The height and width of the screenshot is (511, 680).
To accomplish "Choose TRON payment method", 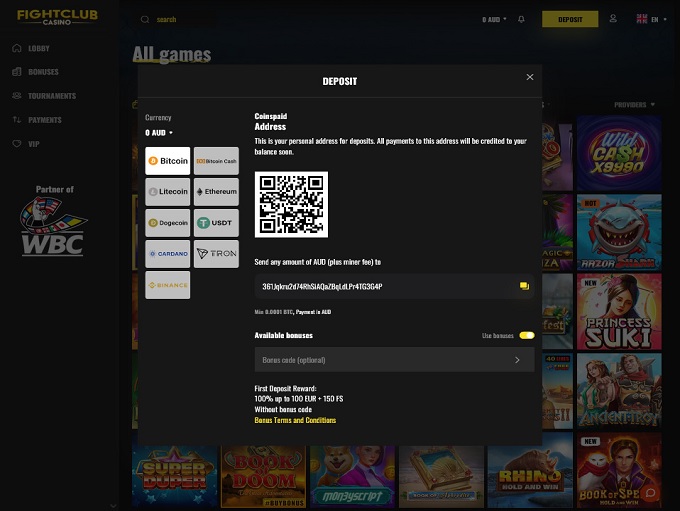I will 216,254.
